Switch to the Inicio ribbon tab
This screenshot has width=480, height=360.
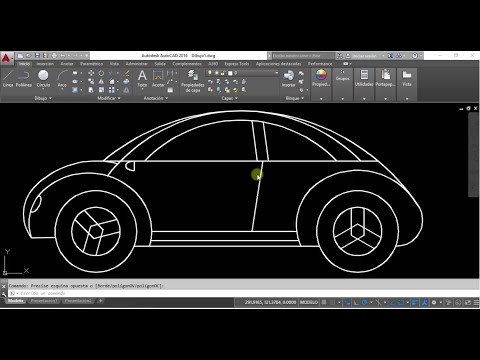[24, 64]
